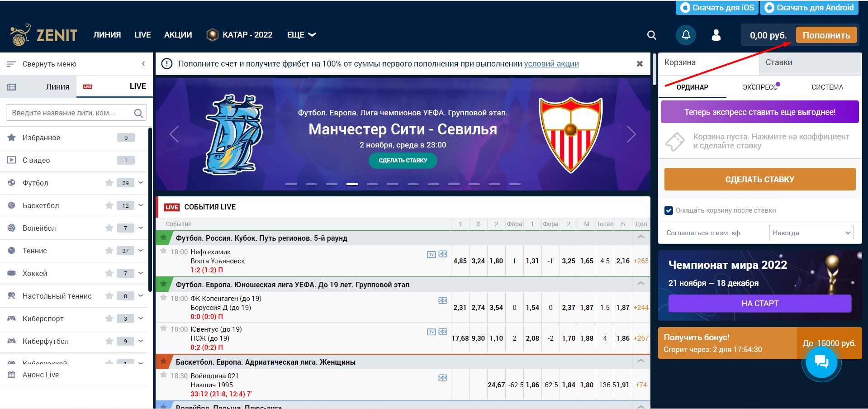This screenshot has width=868, height=409.
Task: Click the ZENIT logo
Action: pos(43,35)
